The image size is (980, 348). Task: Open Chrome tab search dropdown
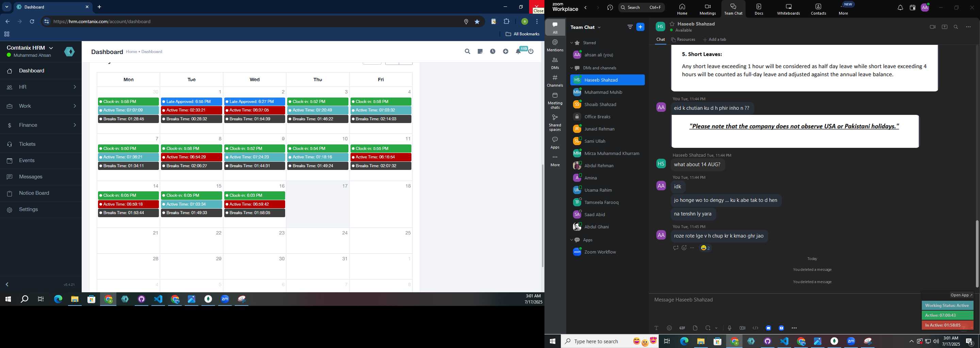pos(7,7)
